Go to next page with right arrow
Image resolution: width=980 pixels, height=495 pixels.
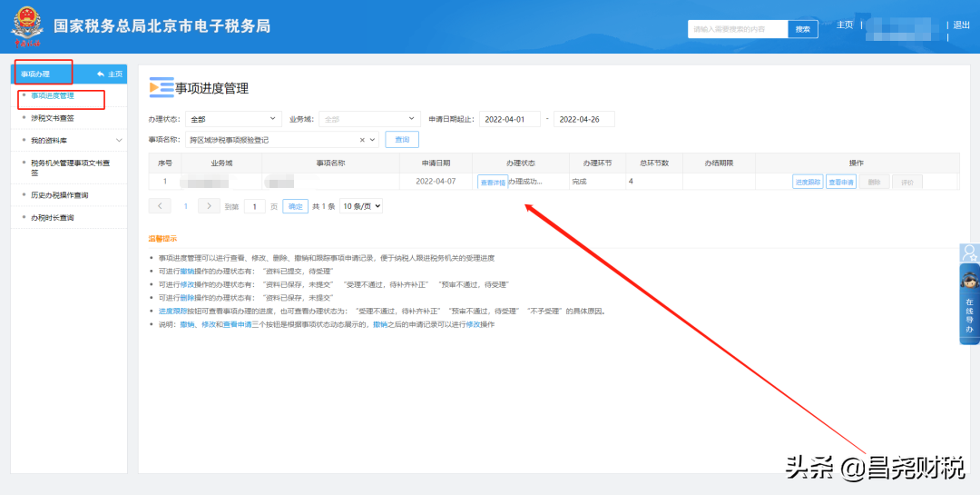[x=209, y=206]
